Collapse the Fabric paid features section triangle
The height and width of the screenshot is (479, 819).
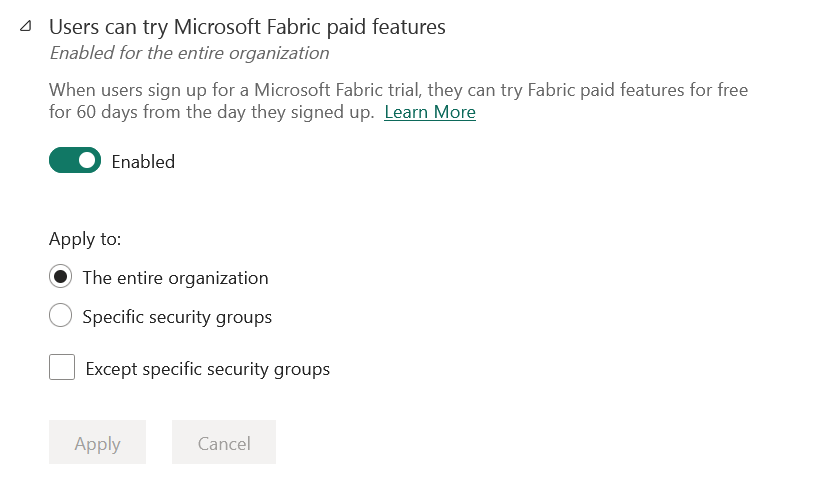(26, 27)
